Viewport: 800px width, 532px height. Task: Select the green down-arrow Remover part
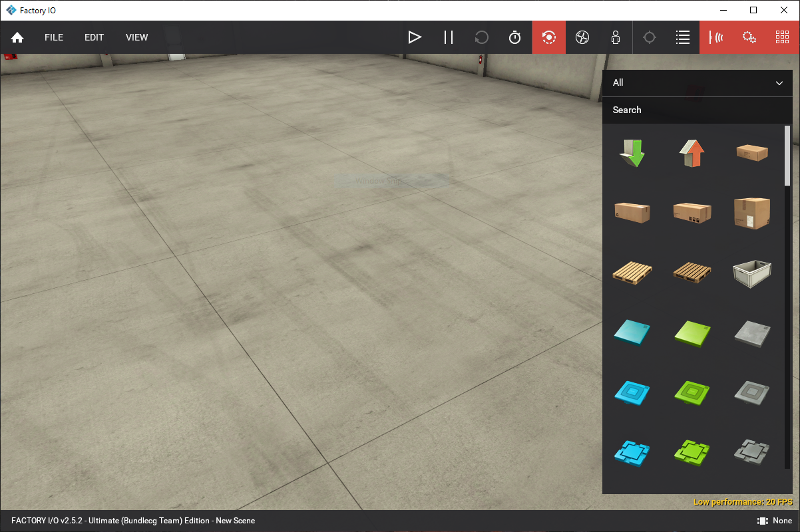click(x=632, y=153)
